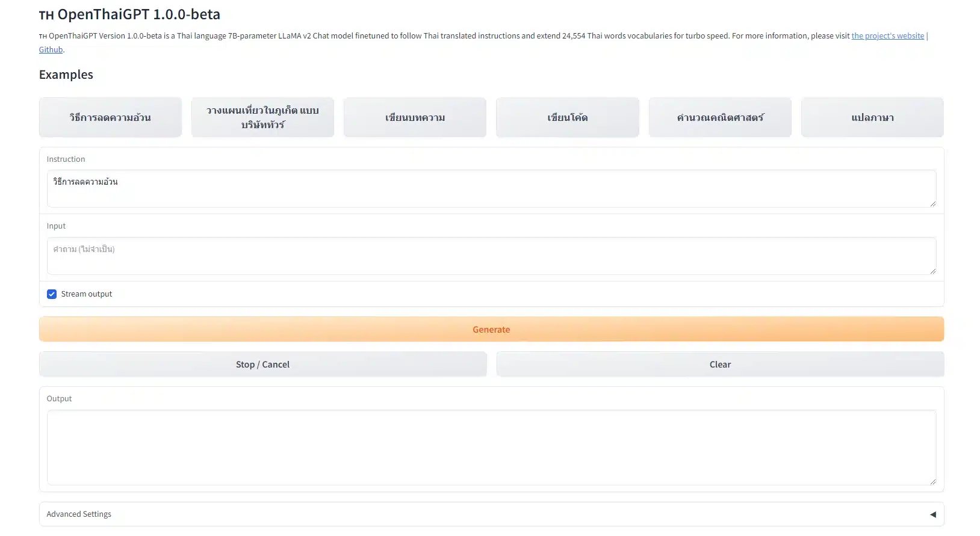Click the OpenThaiGPT 1.0.0-beta heading
Image resolution: width=980 pixels, height=536 pixels.
pyautogui.click(x=129, y=14)
